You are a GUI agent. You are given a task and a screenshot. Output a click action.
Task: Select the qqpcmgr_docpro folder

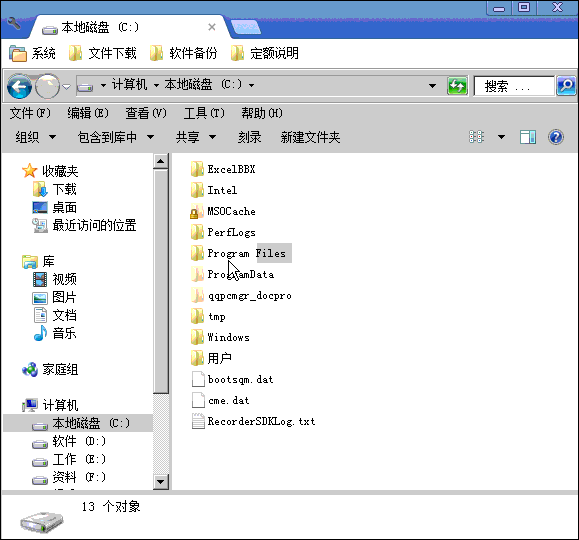[241, 295]
